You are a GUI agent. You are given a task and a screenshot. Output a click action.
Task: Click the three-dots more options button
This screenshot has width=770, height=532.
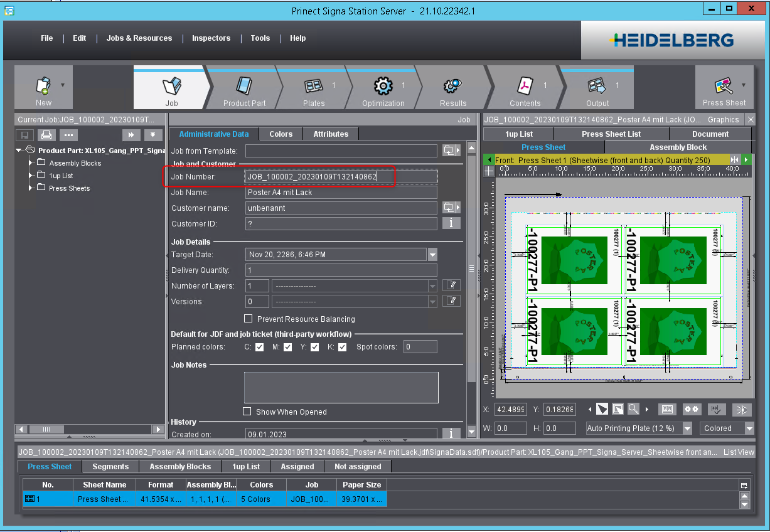[68, 135]
